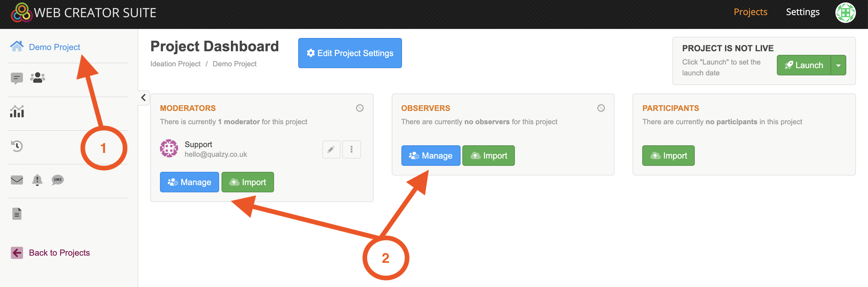Toggle the Observers panel disable icon
Viewport: 868px width, 287px height.
601,108
